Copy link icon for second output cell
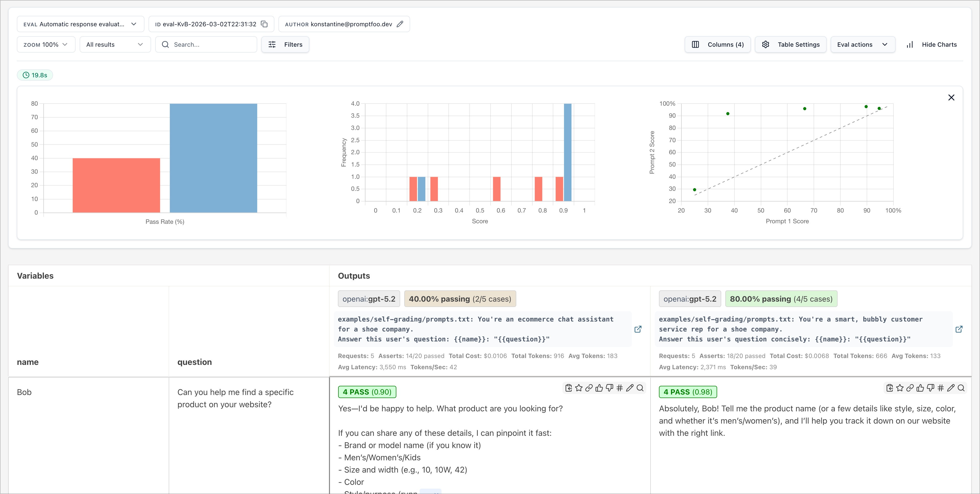The height and width of the screenshot is (494, 980). 910,388
